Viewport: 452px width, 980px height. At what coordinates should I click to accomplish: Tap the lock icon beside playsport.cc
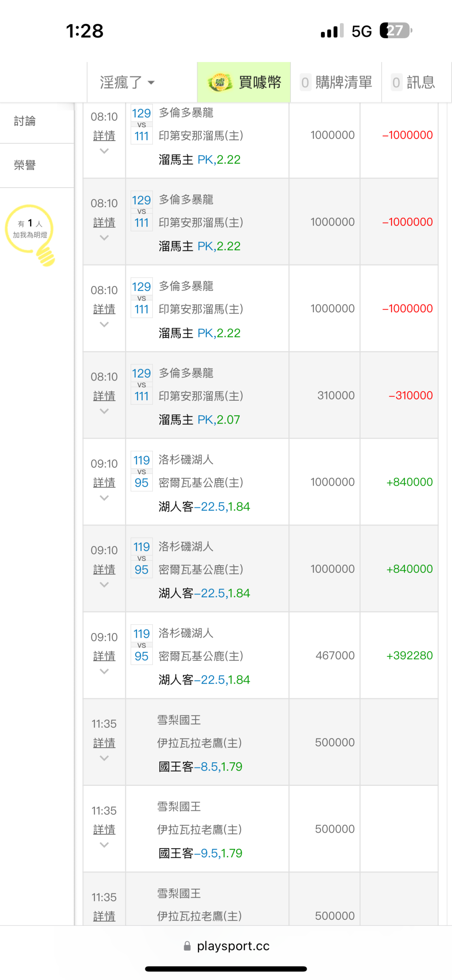(x=187, y=946)
